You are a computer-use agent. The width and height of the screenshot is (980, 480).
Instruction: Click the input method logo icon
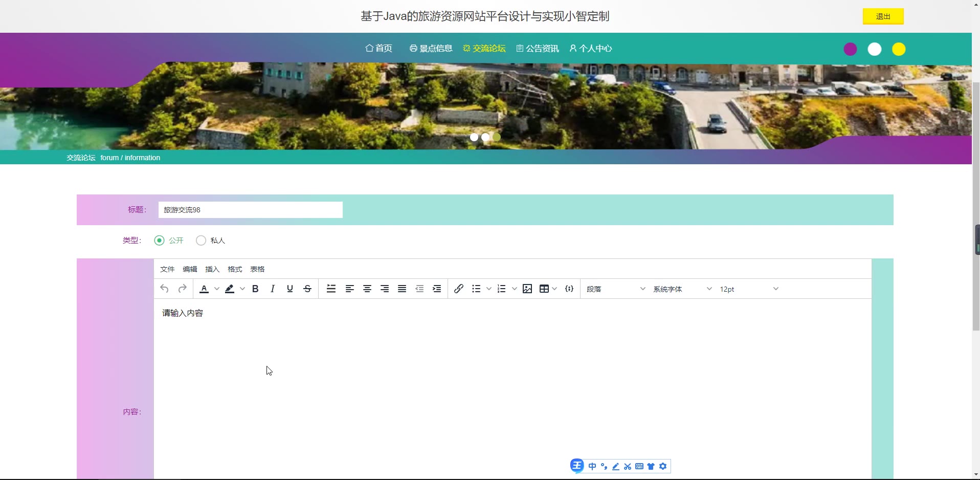tap(577, 466)
